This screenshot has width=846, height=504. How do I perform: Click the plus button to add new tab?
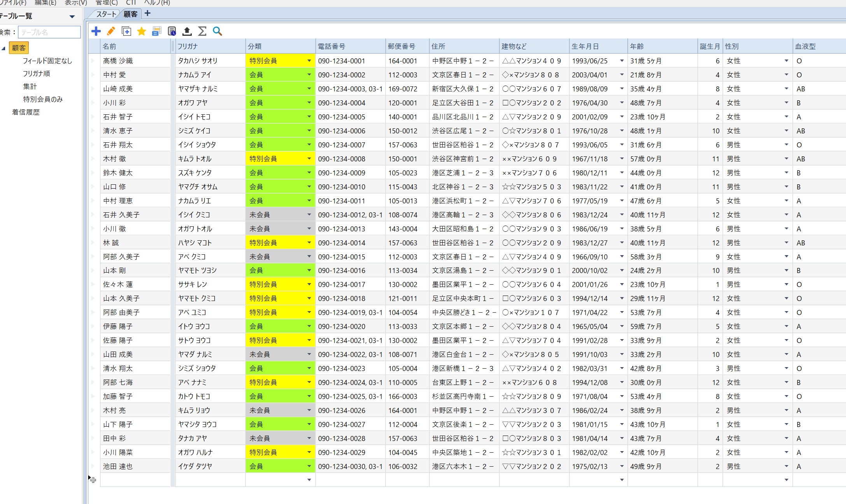[x=147, y=14]
